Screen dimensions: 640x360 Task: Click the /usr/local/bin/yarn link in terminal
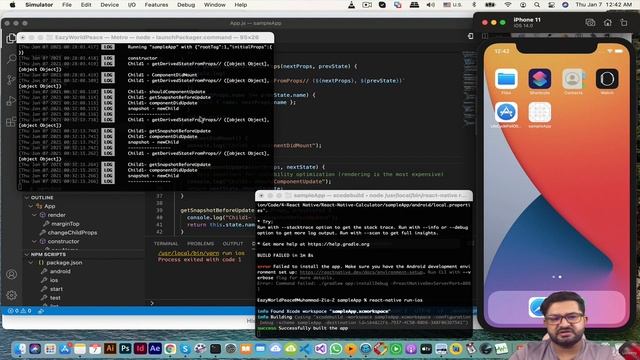[x=189, y=253]
